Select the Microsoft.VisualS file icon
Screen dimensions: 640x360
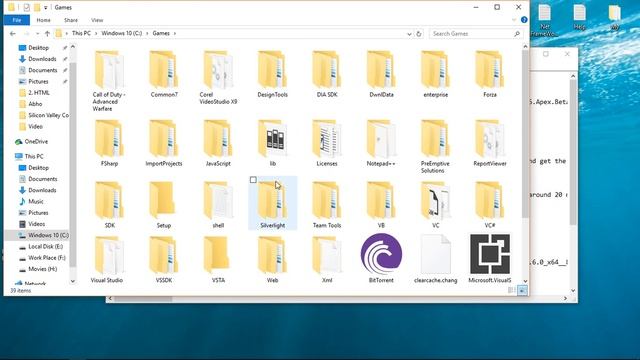click(x=490, y=254)
